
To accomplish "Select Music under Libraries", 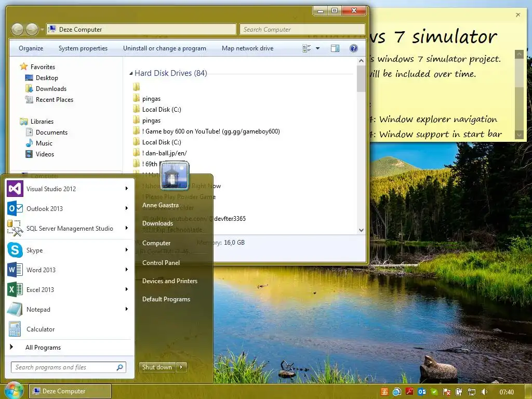I will [39, 143].
